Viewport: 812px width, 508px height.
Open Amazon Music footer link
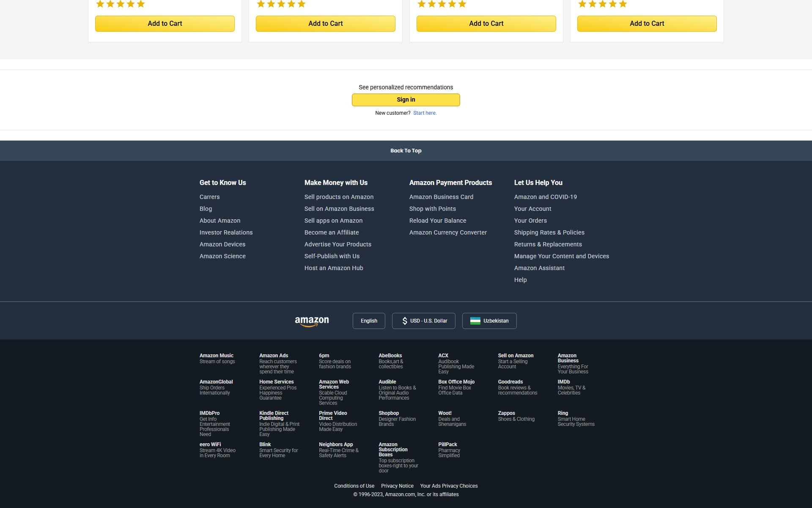tap(217, 359)
